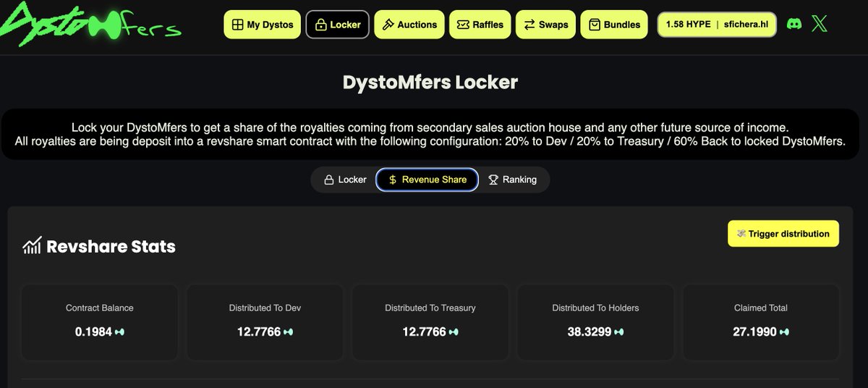This screenshot has width=868, height=388.
Task: Click the Contract Balance label
Action: coord(100,308)
